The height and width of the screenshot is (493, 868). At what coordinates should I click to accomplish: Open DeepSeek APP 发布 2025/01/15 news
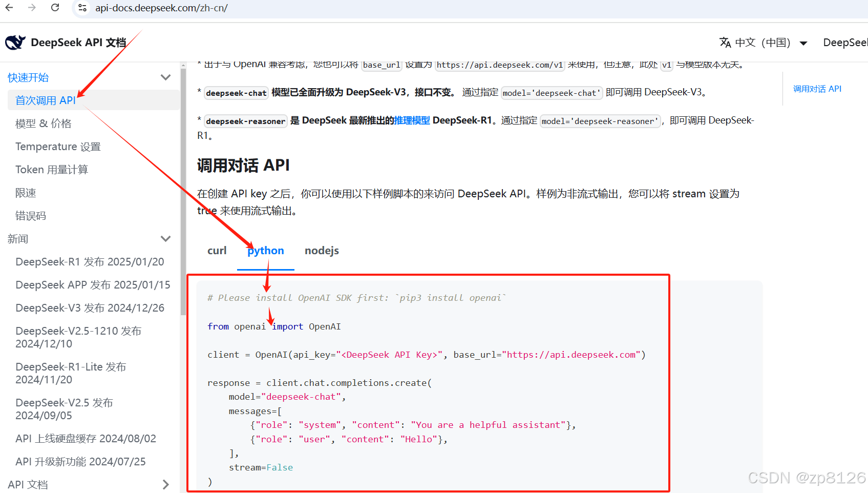click(93, 285)
